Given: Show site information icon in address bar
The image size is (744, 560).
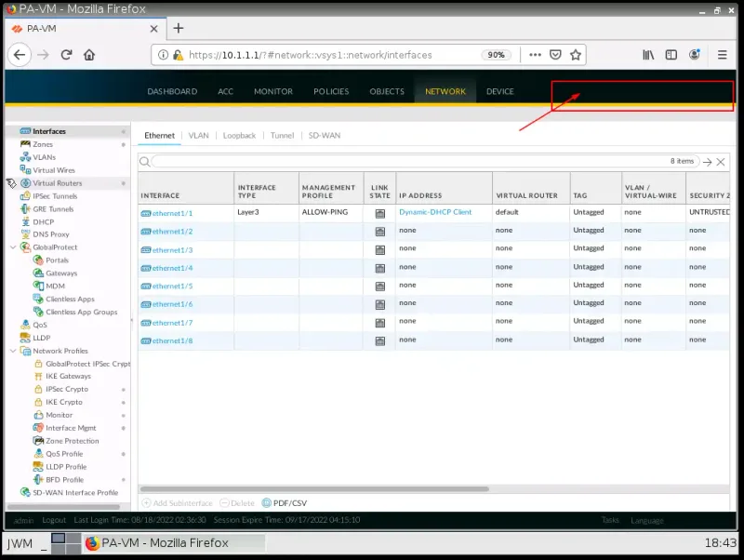Looking at the screenshot, I should pyautogui.click(x=163, y=55).
